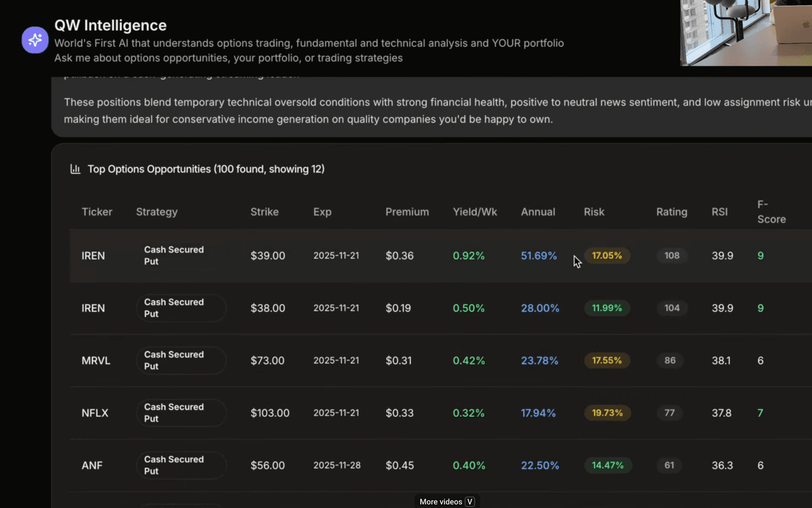Select the MRVL ticker cell
Image resolution: width=812 pixels, height=508 pixels.
click(x=96, y=361)
